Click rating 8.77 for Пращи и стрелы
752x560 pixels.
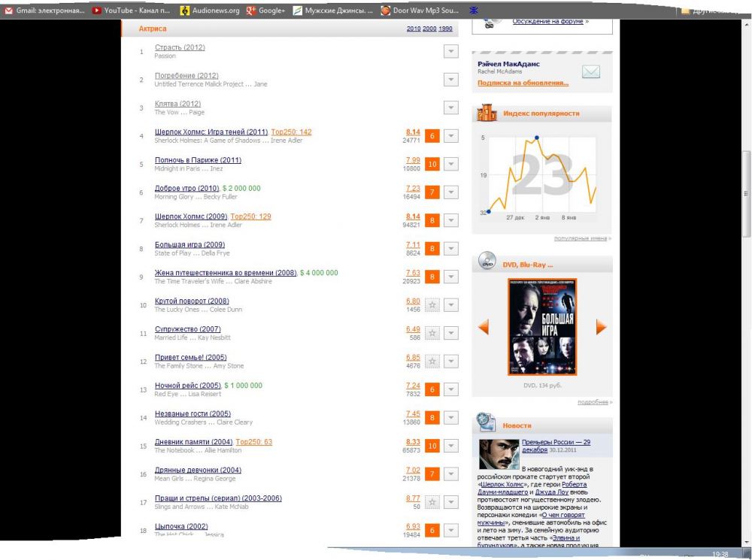(x=412, y=498)
